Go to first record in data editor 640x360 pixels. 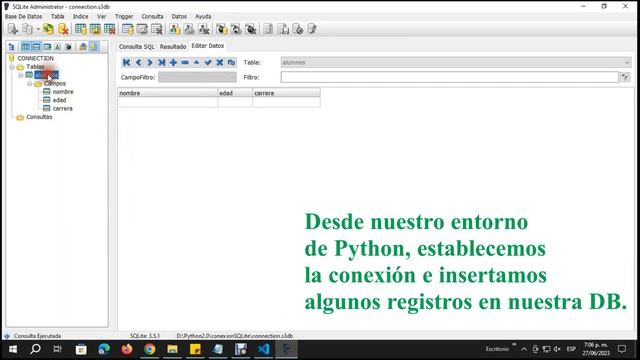point(127,62)
